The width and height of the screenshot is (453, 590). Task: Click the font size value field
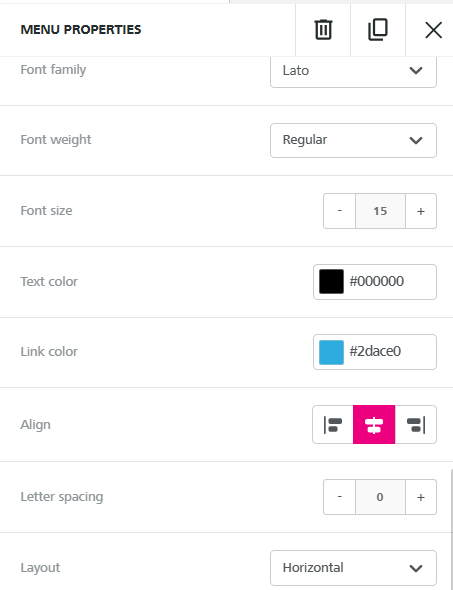(x=380, y=211)
